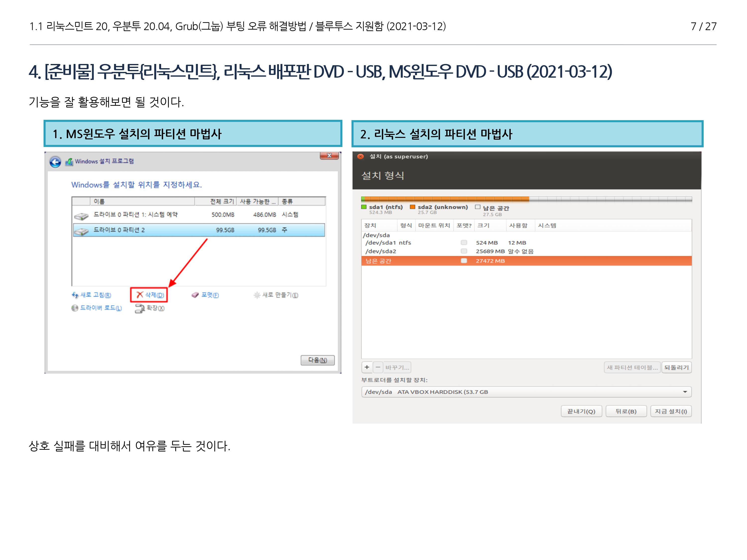Click the Next (다음) button
Screen dimensions: 747x560
tap(317, 360)
